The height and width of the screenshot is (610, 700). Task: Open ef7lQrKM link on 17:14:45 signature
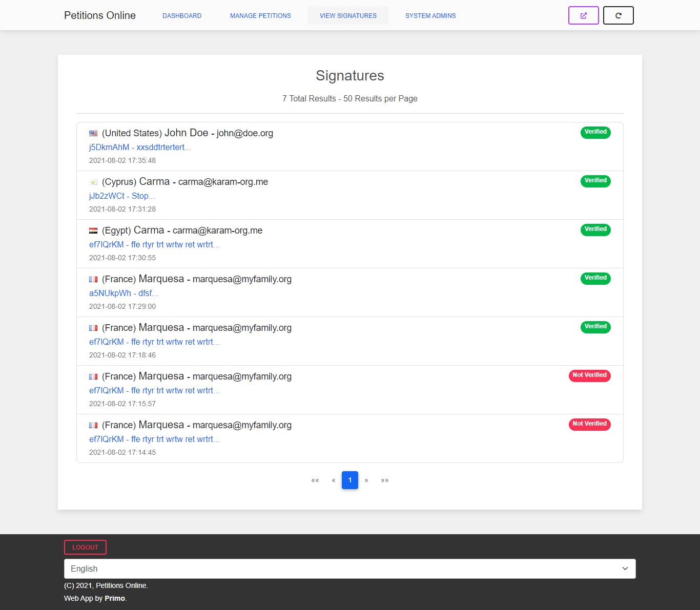coord(154,439)
